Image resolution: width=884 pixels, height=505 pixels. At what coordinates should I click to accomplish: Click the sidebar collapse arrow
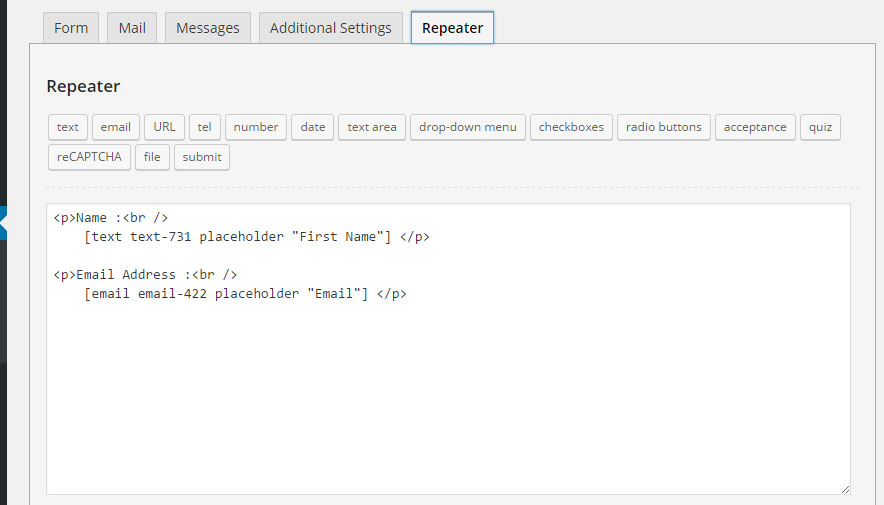3,222
